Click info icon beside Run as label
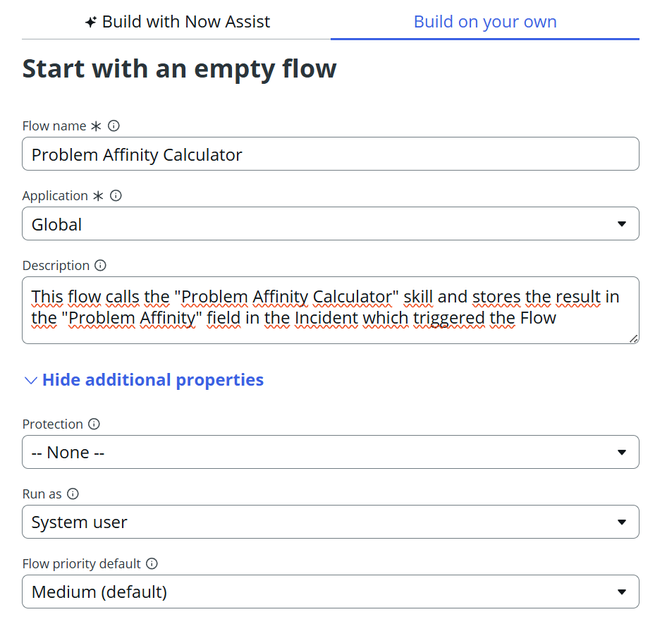Viewport: 667px width, 643px height. tap(73, 494)
